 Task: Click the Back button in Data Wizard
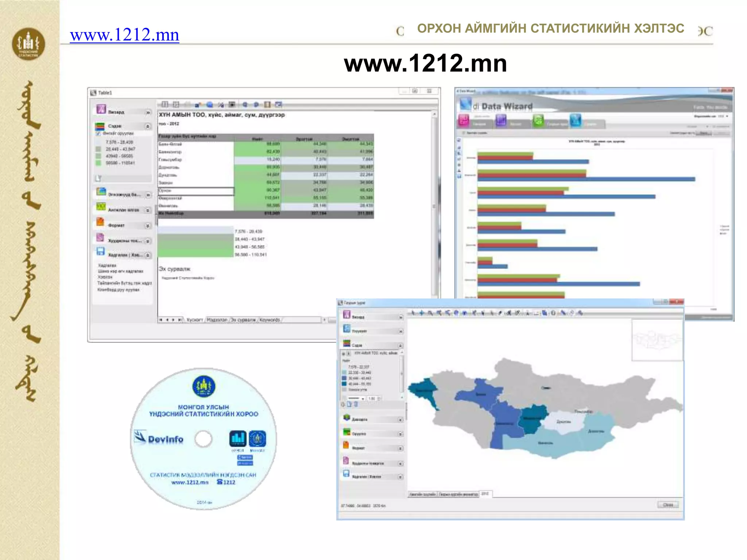point(704,133)
